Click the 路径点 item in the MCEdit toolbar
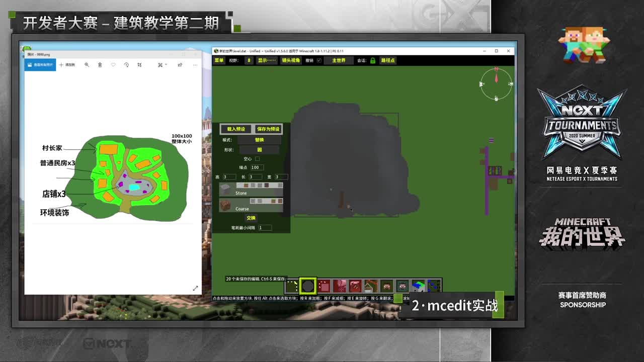Viewport: 644px width, 362px height. click(x=388, y=61)
